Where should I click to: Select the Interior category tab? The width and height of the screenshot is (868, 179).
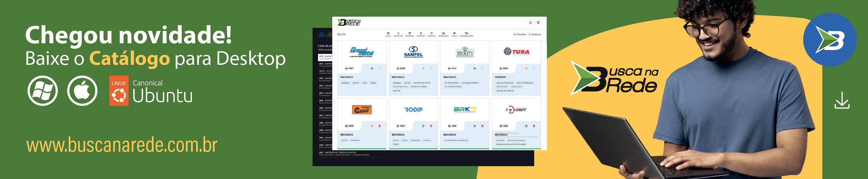432,35
